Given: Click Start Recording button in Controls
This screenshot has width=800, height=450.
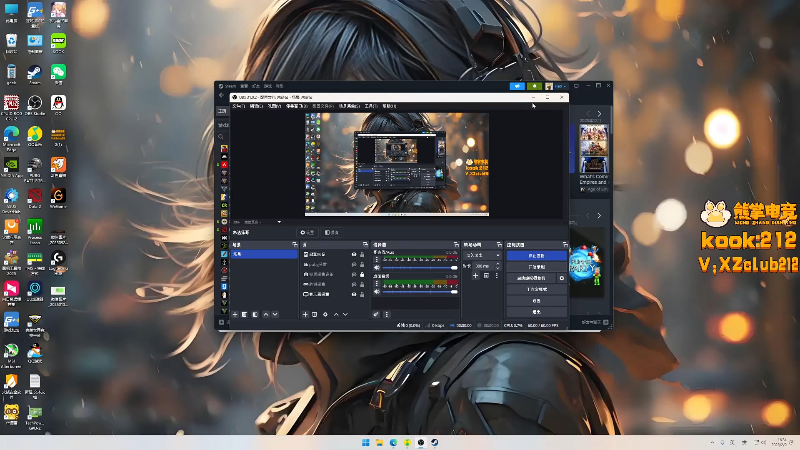Looking at the screenshot, I should pos(536,267).
